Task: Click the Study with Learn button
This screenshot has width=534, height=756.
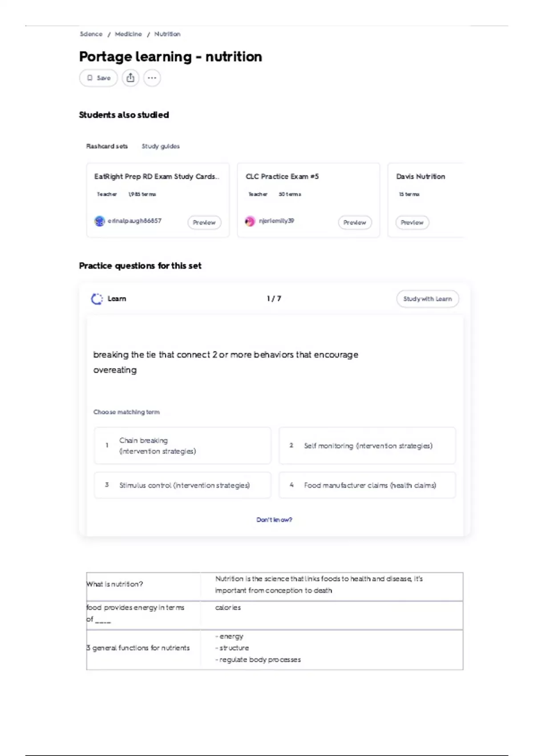Action: coord(427,299)
